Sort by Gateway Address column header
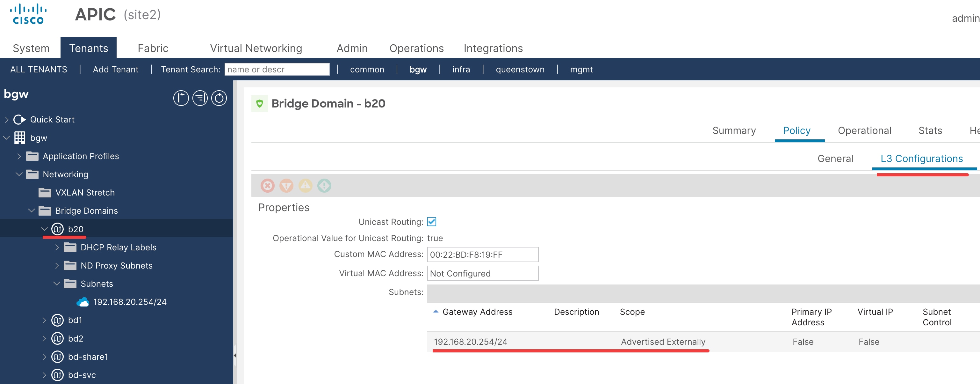The width and height of the screenshot is (980, 384). click(x=477, y=312)
